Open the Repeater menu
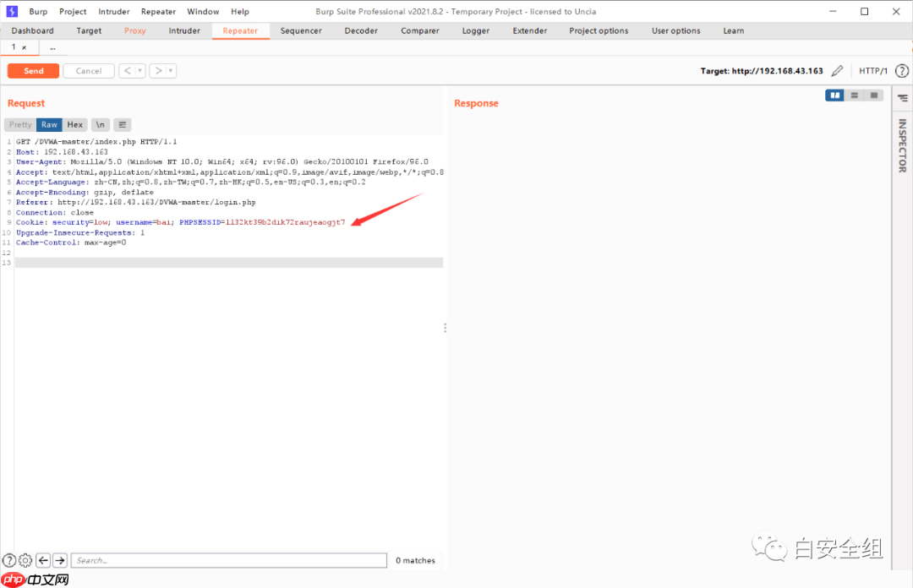This screenshot has height=588, width=913. pyautogui.click(x=158, y=11)
